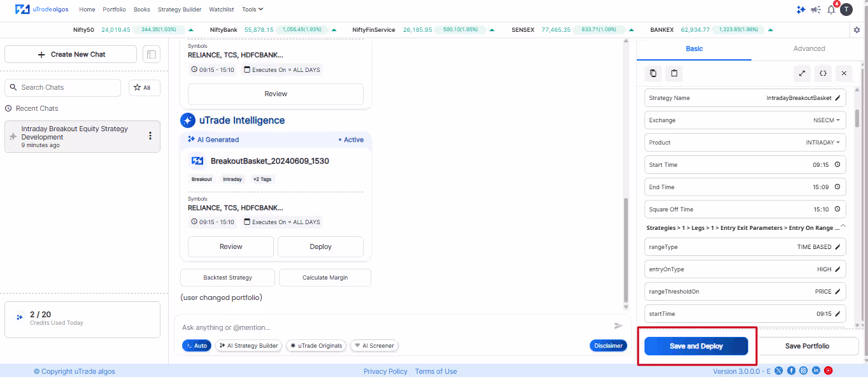
Task: Toggle the All favorites star filter
Action: (144, 88)
